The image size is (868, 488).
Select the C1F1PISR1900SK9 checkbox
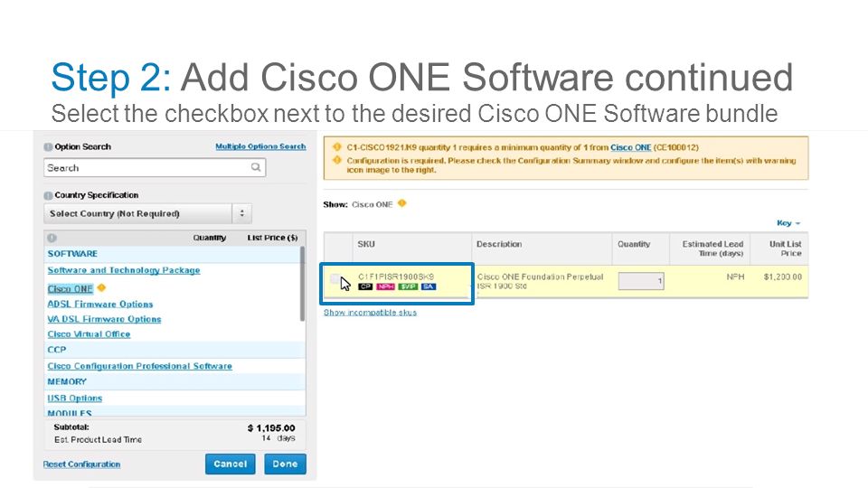pos(335,279)
